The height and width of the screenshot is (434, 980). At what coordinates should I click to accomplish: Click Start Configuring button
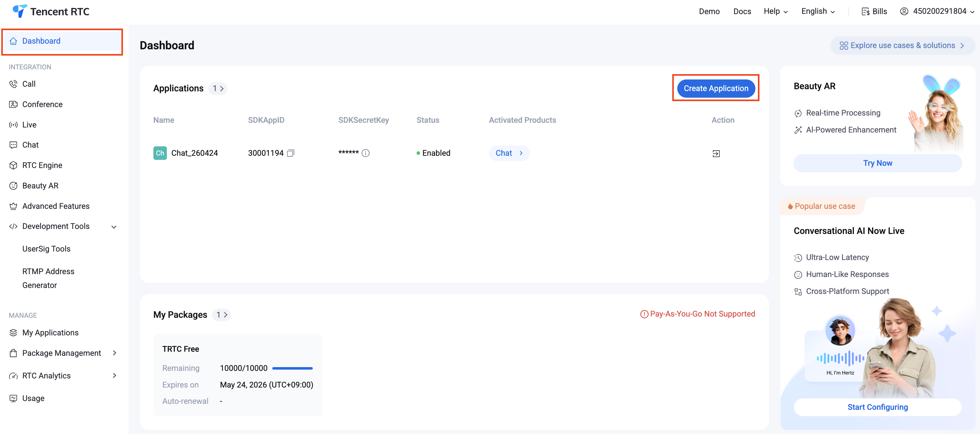point(877,407)
